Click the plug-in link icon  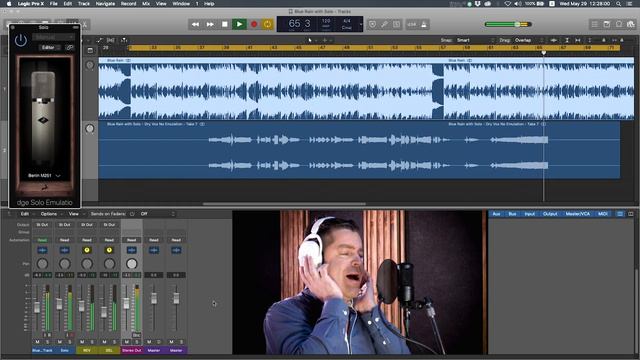70,47
